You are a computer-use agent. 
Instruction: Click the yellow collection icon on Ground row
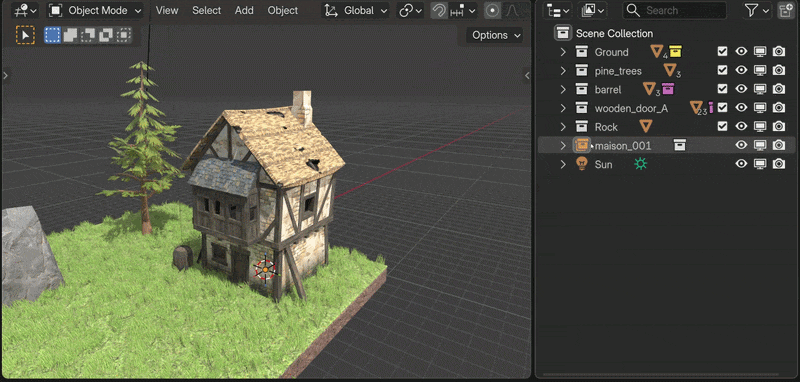[x=676, y=52]
